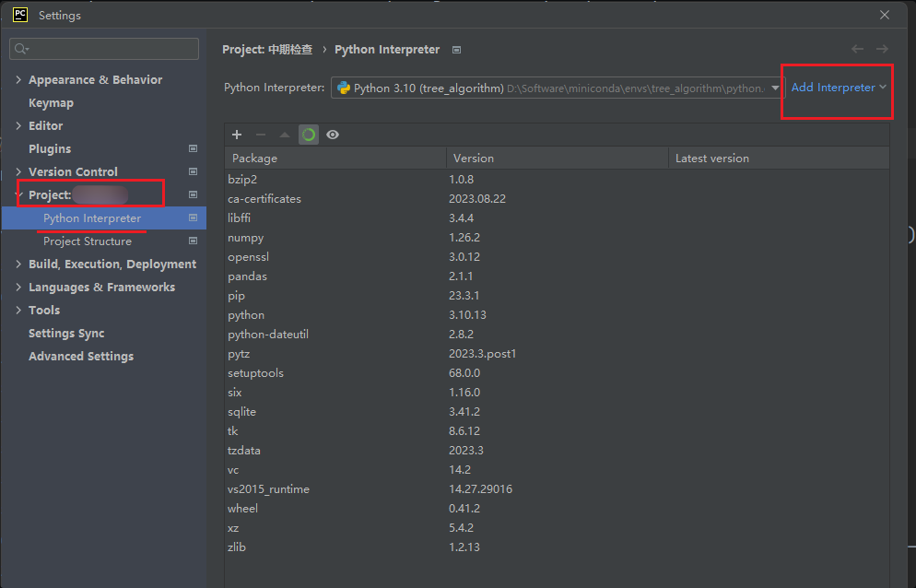The width and height of the screenshot is (916, 588).
Task: Toggle the green Conda package manager button
Action: [309, 135]
